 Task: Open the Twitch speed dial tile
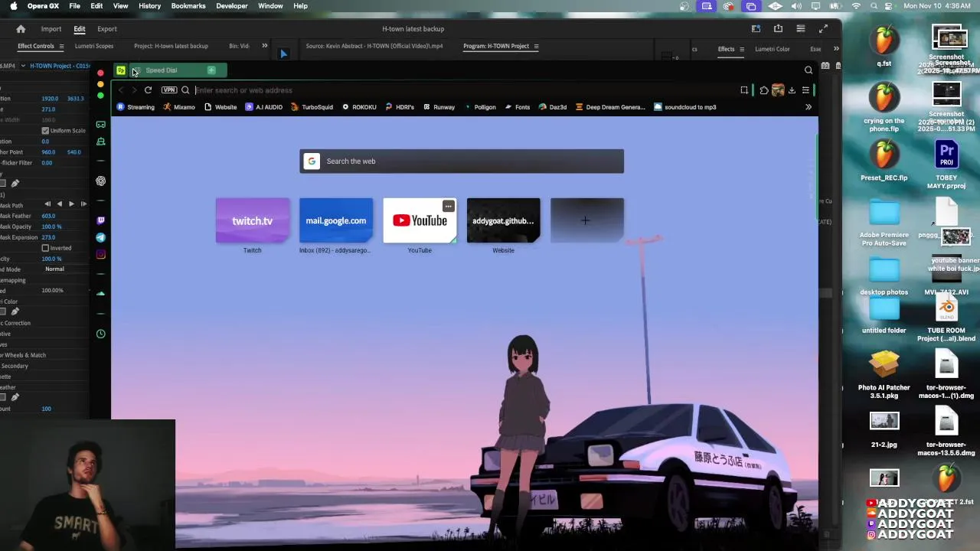[x=252, y=220]
